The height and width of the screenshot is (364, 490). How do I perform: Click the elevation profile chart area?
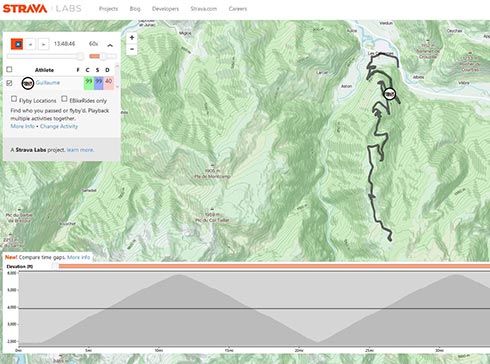tap(254, 309)
